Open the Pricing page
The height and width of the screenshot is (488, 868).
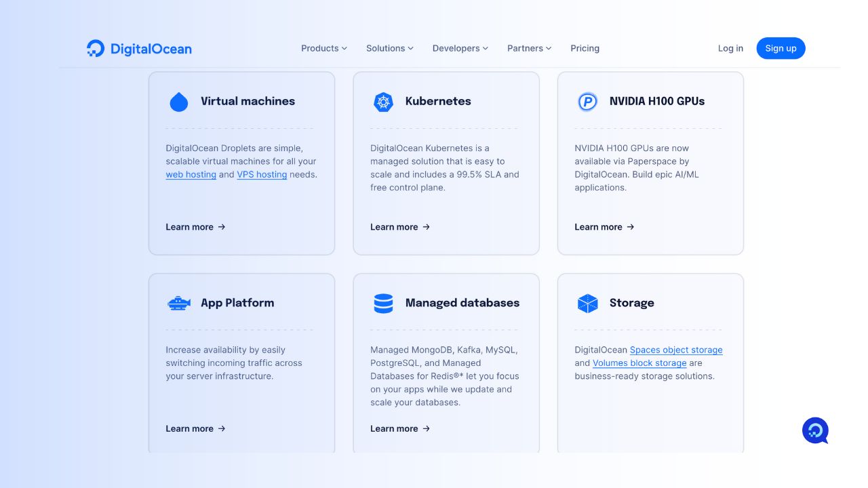[585, 48]
